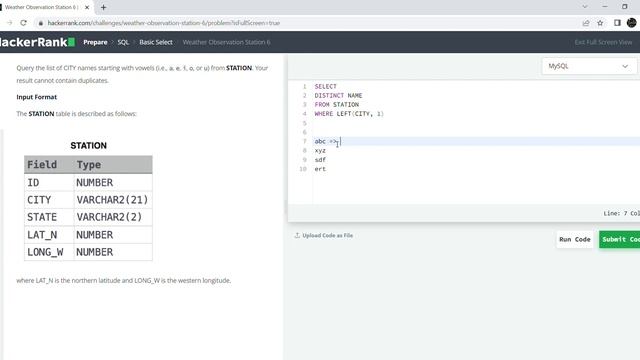640x360 pixels.
Task: Open the SQL breadcrumb link
Action: (x=123, y=42)
